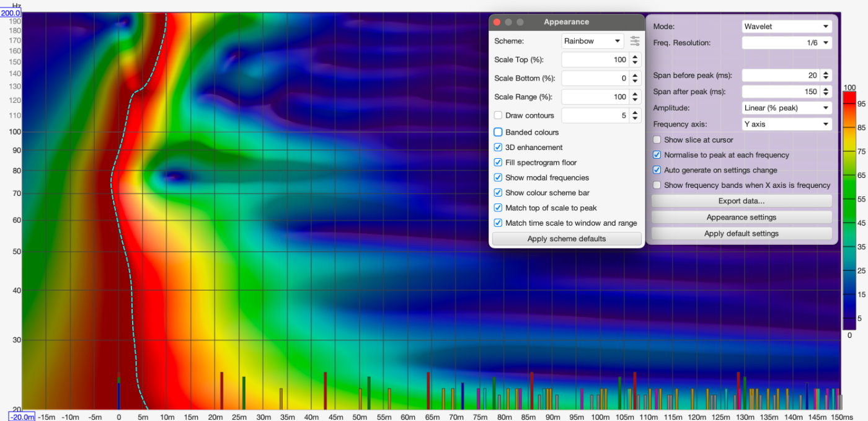Expand the Freq. Resolution dropdown
868x421 pixels.
786,43
